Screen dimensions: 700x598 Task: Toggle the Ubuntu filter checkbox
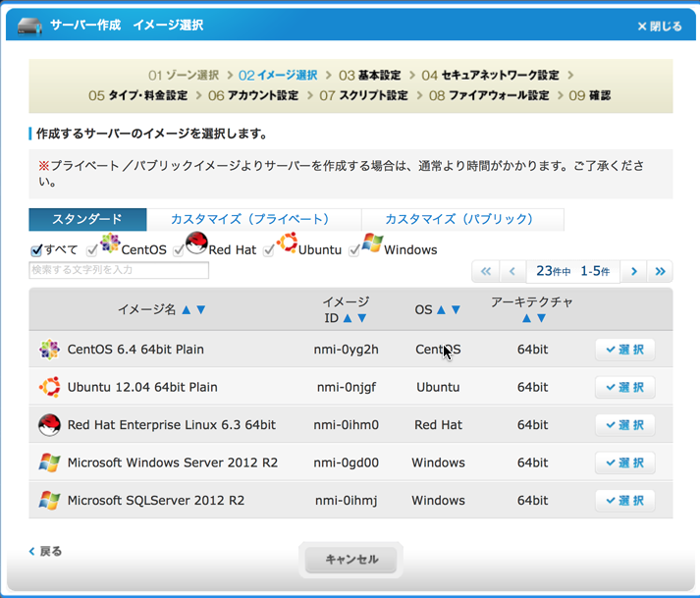[268, 250]
